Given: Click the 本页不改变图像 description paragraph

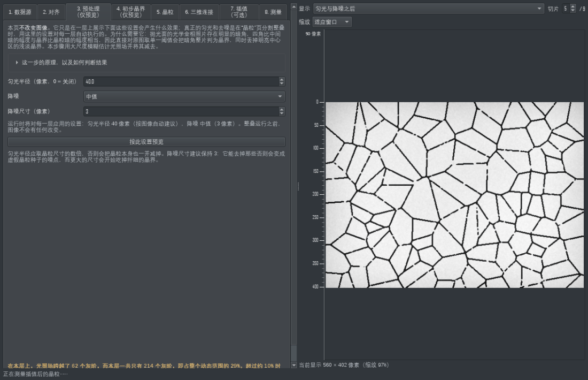Looking at the screenshot, I should coord(146,37).
